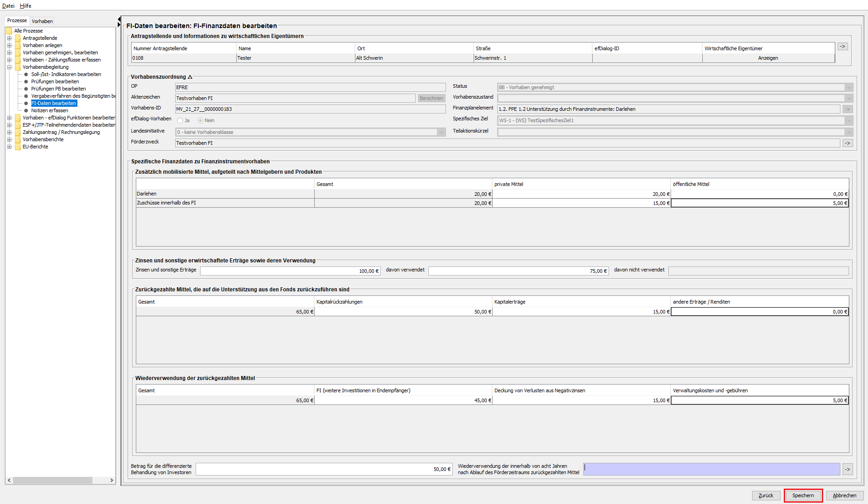The image size is (868, 504).
Task: Expand Vorhaben - Zahlungsflüsse erfassen node
Action: tap(9, 60)
